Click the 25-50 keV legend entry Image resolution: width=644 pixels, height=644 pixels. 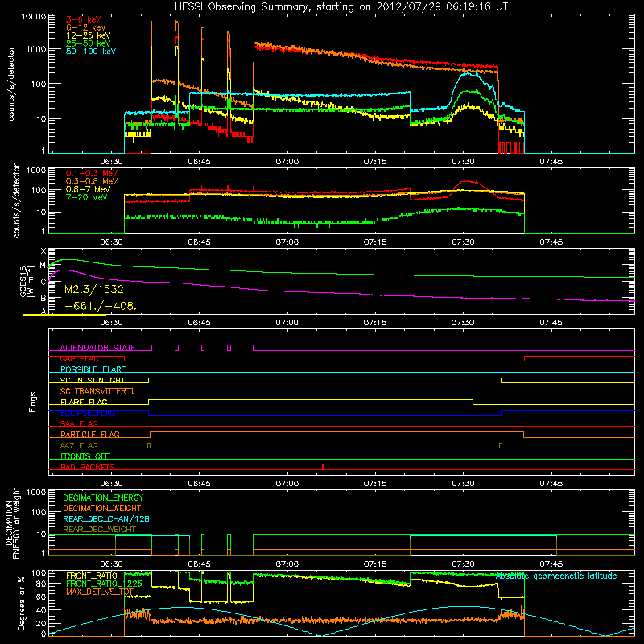coord(89,43)
